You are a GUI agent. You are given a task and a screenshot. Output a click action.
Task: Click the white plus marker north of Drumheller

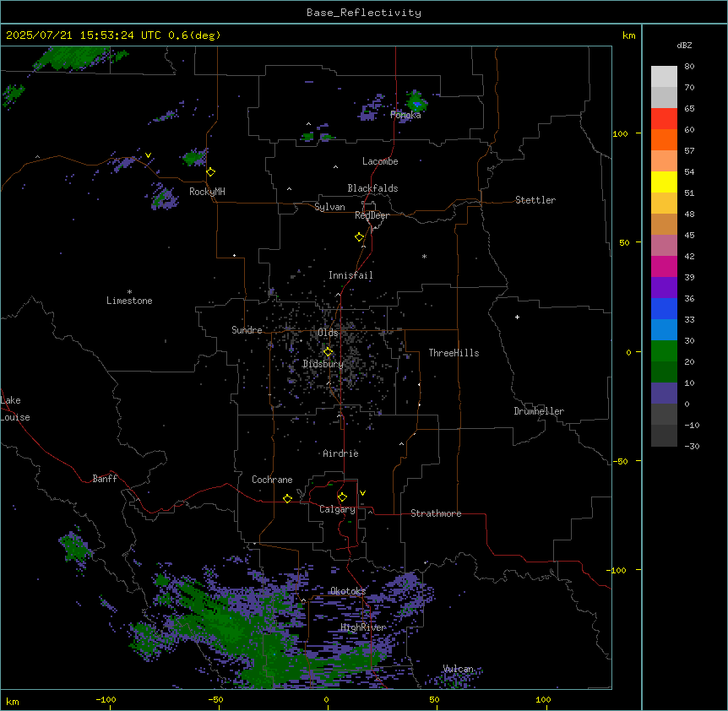517,317
